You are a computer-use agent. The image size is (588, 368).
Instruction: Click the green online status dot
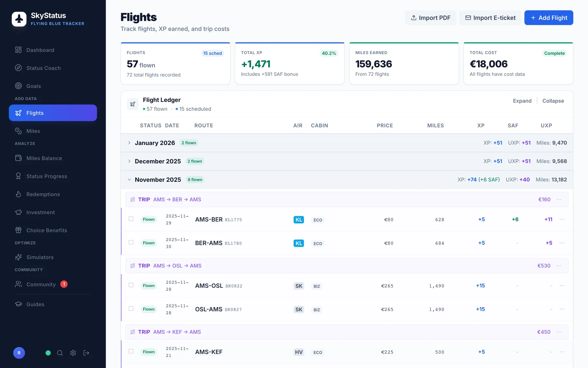(x=48, y=353)
